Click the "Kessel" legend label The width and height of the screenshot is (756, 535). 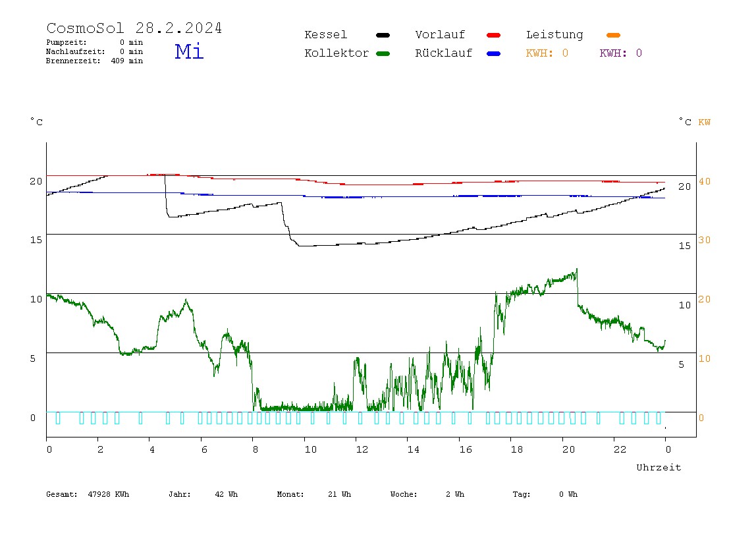click(325, 35)
